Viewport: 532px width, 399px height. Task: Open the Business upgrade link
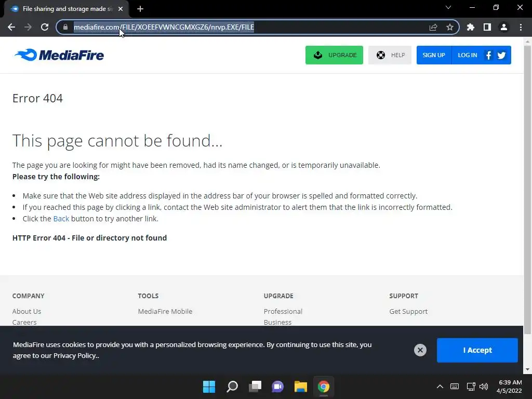[277, 322]
